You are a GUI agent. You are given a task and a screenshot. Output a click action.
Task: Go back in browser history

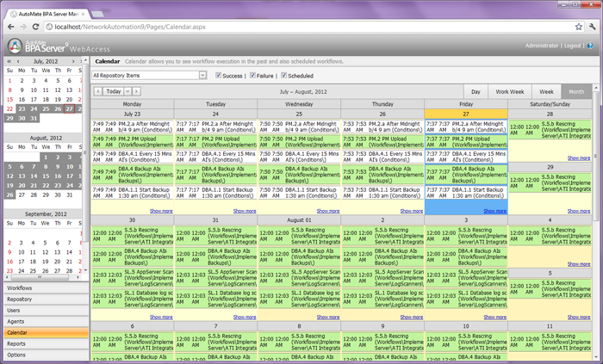(10, 27)
